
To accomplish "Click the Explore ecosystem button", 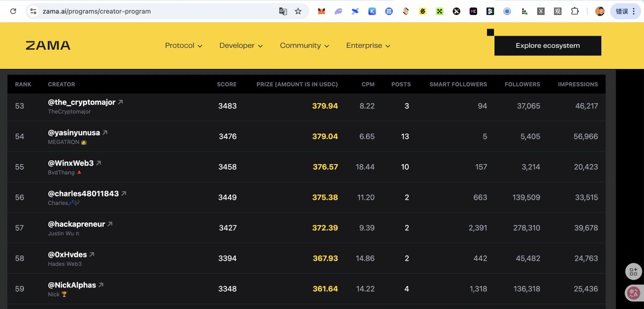I will click(547, 46).
